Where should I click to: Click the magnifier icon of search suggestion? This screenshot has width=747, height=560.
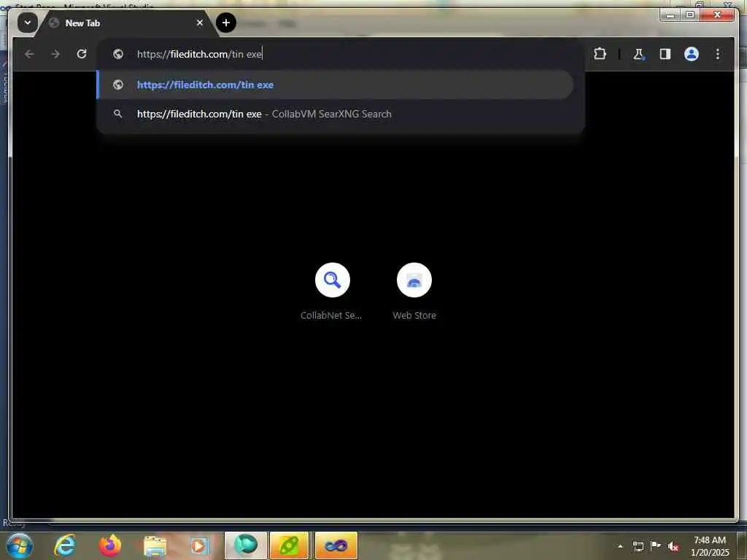pos(117,114)
